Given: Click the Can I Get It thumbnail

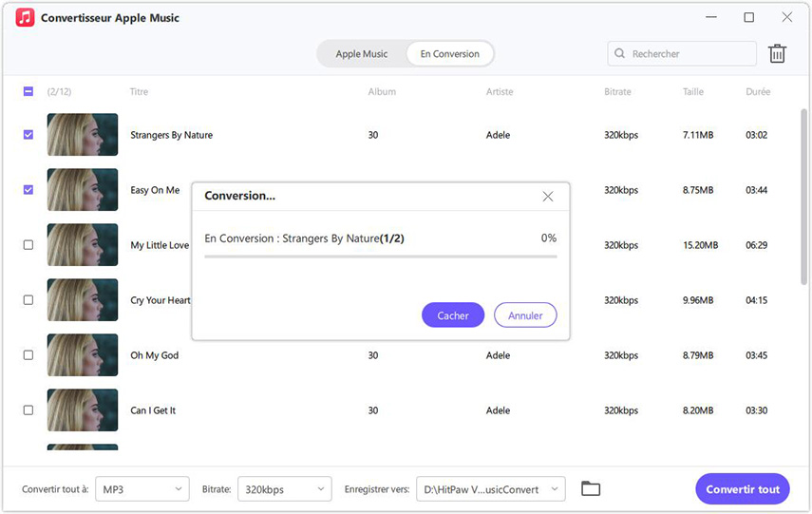Looking at the screenshot, I should coord(83,409).
